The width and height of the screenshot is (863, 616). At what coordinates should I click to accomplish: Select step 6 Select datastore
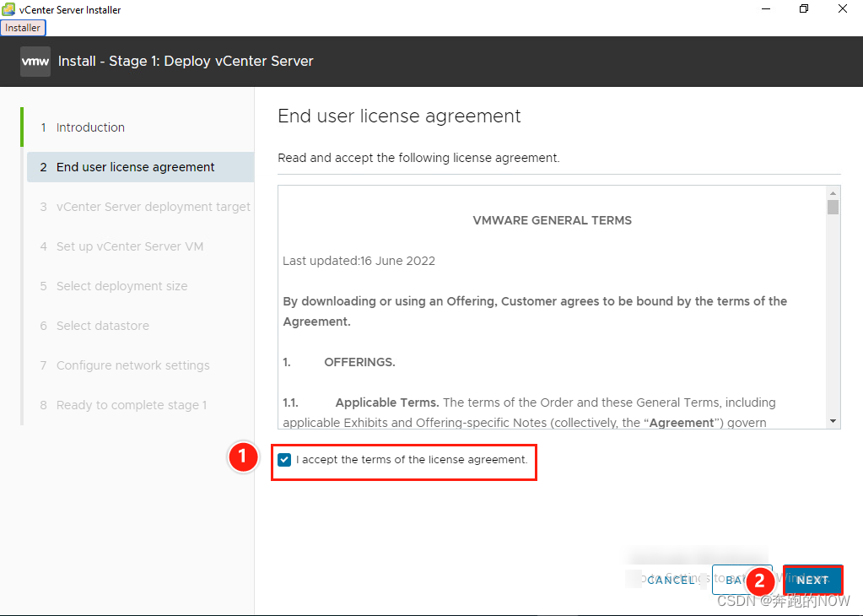point(94,326)
